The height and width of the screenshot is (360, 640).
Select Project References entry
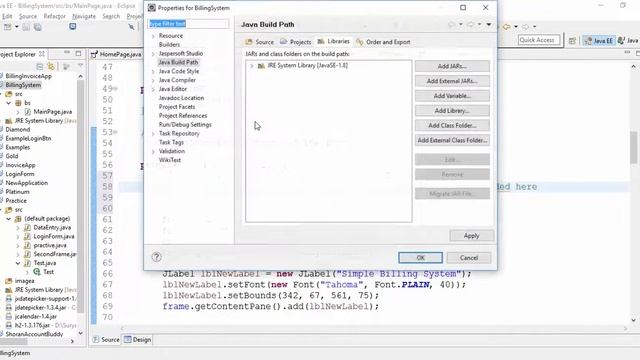coord(183,116)
